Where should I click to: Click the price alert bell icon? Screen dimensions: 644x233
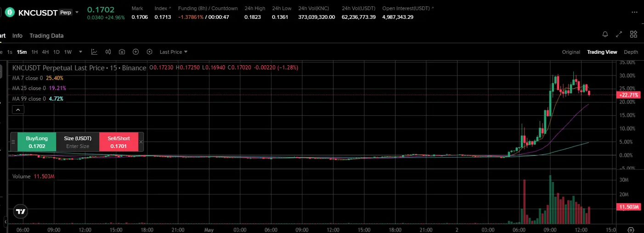point(605,34)
